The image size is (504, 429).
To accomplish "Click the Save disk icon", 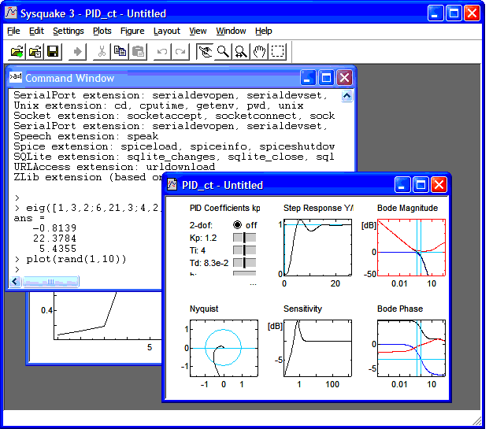I will 53,52.
